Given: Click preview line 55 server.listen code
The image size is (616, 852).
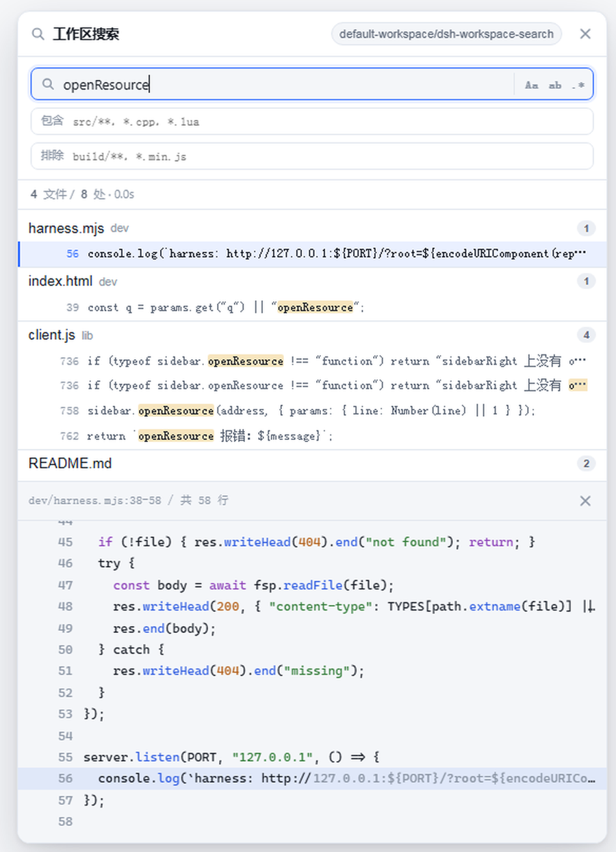Looking at the screenshot, I should coord(231,758).
